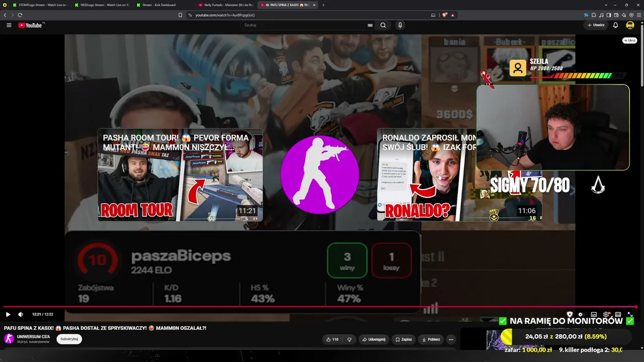Go back to the previous page

[5, 15]
